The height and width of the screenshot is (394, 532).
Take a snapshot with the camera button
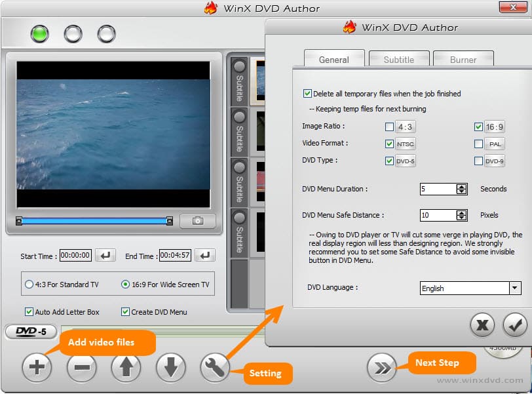[x=198, y=221]
